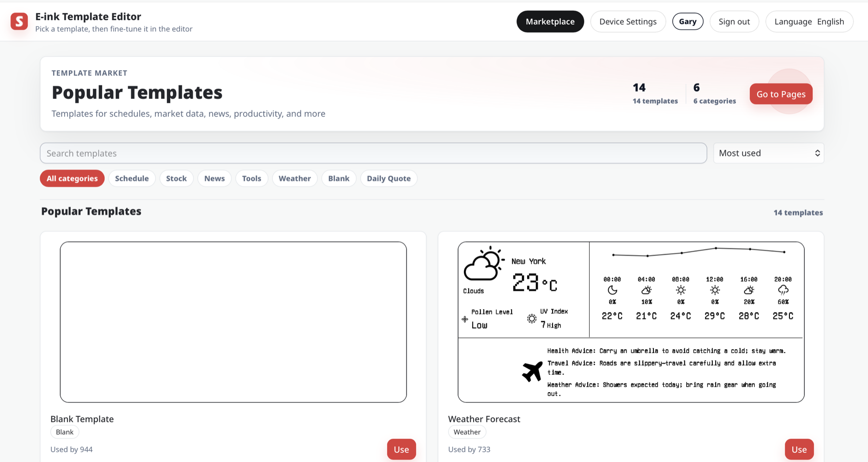Open Device Settings
This screenshot has height=462, width=868.
pos(628,22)
